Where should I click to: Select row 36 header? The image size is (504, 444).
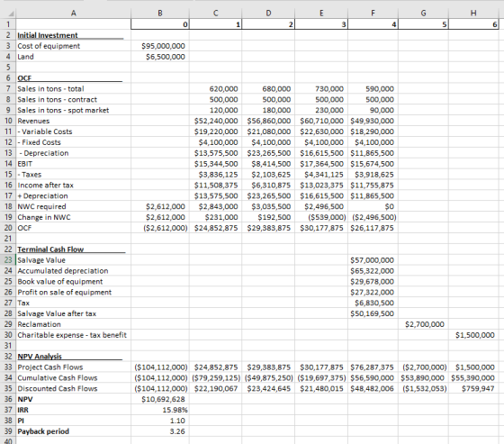pyautogui.click(x=8, y=399)
